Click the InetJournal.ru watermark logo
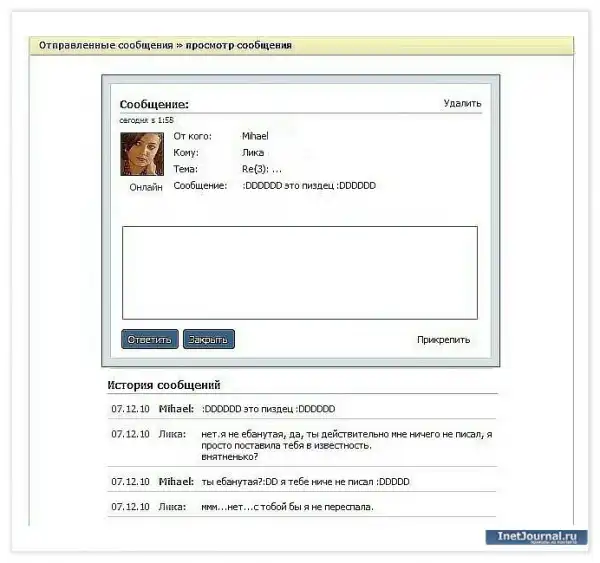 (537, 537)
